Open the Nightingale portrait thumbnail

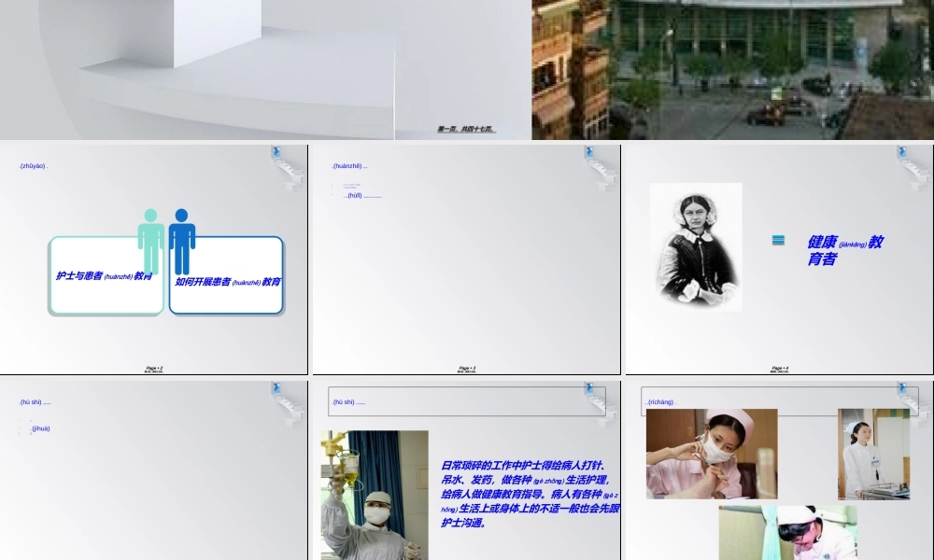[x=695, y=245]
